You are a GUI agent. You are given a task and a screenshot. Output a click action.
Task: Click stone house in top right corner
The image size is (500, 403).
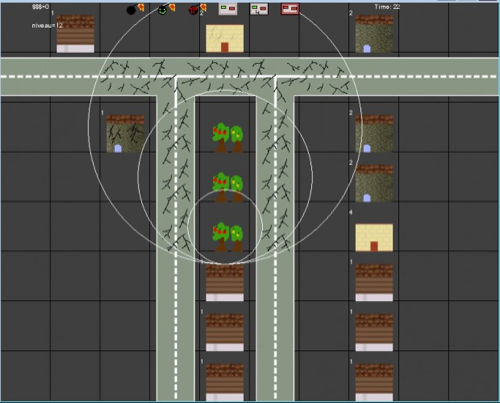pyautogui.click(x=374, y=34)
